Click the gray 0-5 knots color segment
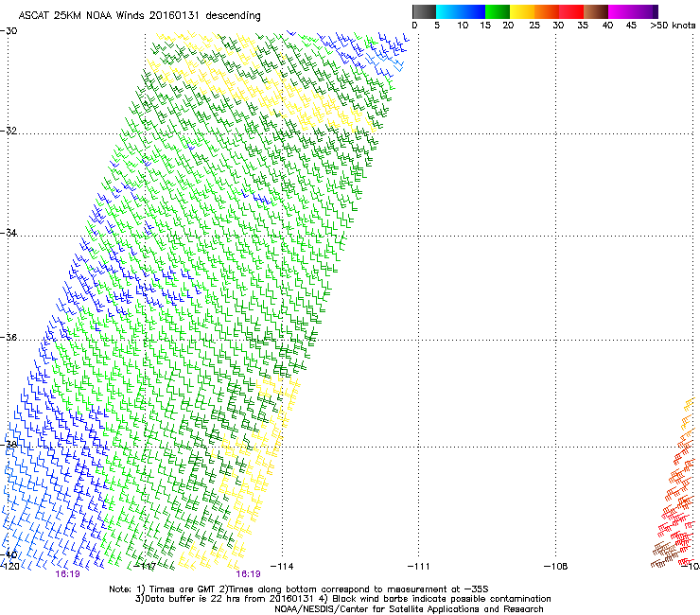The height and width of the screenshot is (615, 700). click(x=424, y=11)
